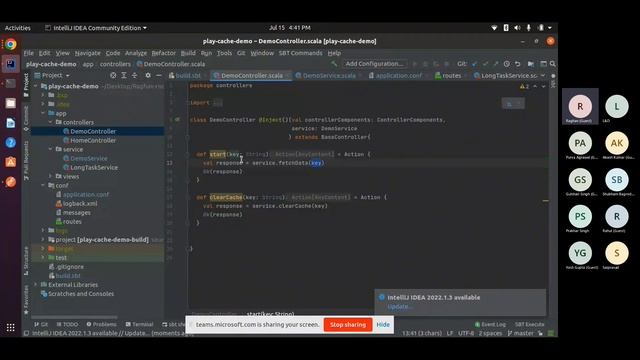This screenshot has width=640, height=360.
Task: Click the rollback undo icon
Action: click(x=518, y=64)
